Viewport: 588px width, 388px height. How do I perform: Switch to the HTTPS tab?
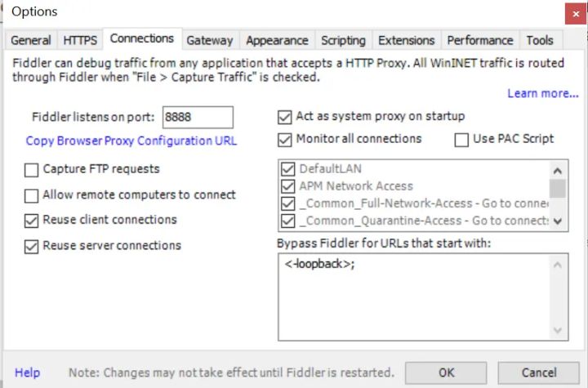80,40
